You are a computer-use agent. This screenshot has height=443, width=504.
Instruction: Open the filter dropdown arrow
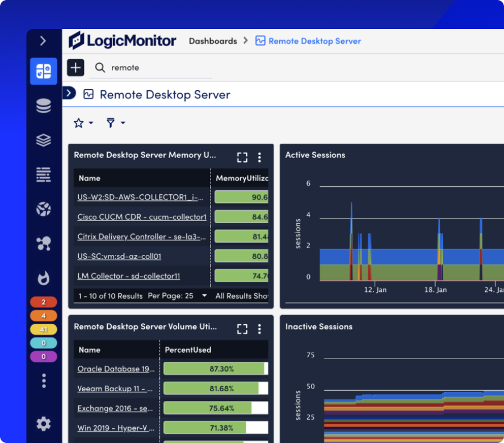[x=123, y=123]
